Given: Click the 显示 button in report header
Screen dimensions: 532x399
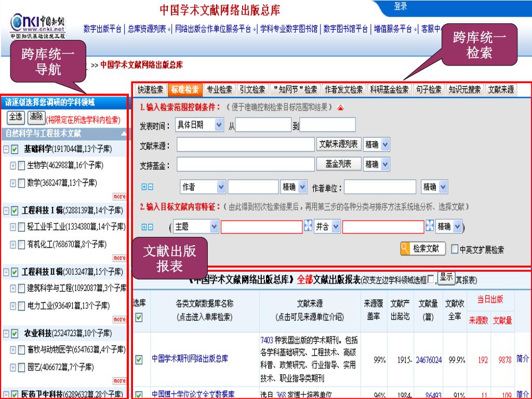Looking at the screenshot, I should tap(446, 278).
